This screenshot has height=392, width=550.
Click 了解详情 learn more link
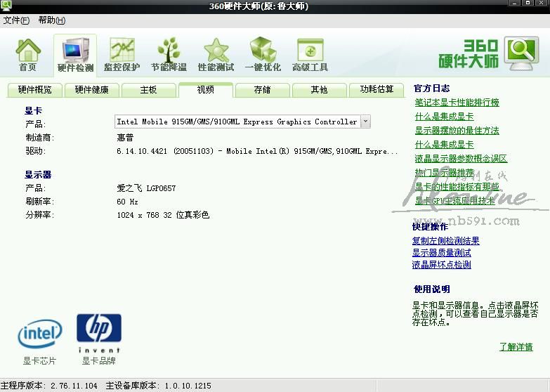516,347
